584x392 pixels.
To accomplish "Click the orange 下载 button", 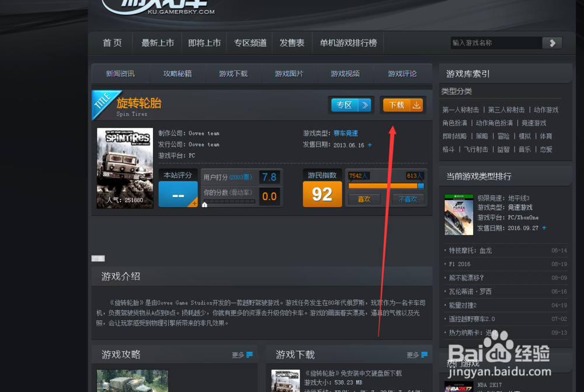I will click(402, 105).
